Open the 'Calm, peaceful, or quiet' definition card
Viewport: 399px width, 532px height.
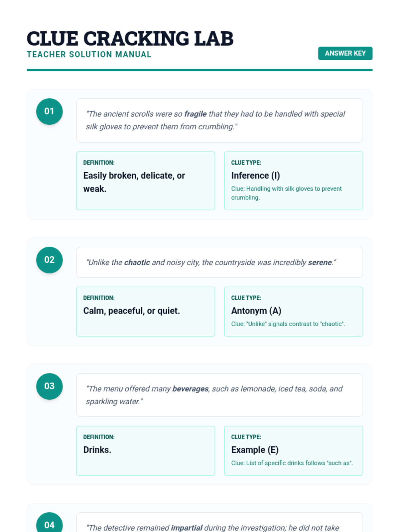pyautogui.click(x=146, y=312)
